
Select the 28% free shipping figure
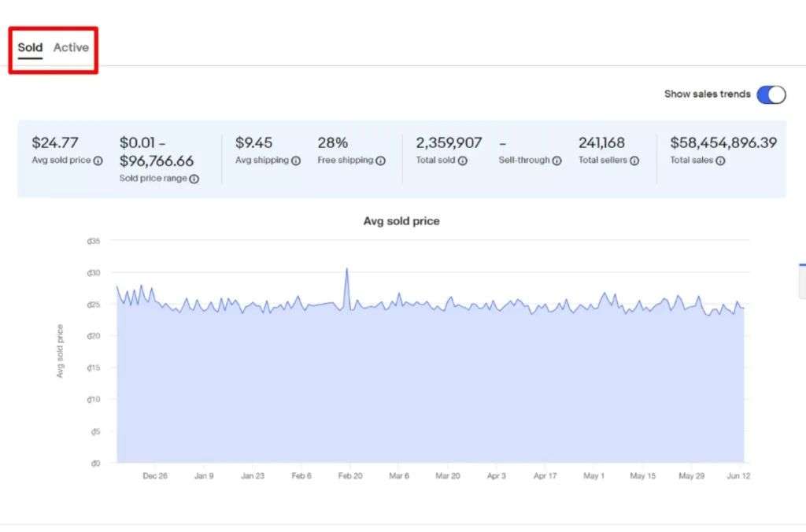[x=333, y=142]
